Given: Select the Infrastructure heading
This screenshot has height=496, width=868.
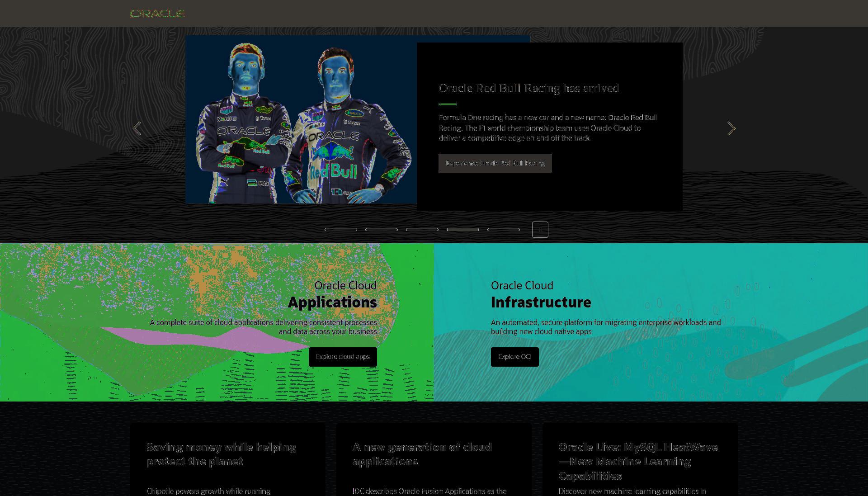Looking at the screenshot, I should pyautogui.click(x=541, y=302).
